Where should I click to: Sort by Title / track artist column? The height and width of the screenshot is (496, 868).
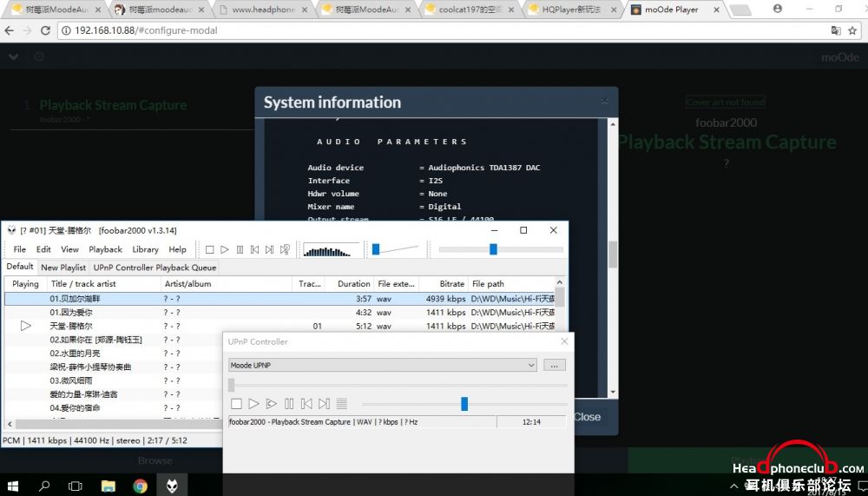(x=105, y=284)
